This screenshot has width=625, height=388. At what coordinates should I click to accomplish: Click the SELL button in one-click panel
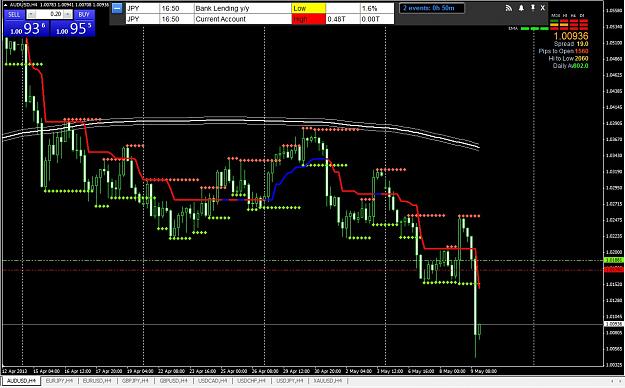click(x=14, y=14)
